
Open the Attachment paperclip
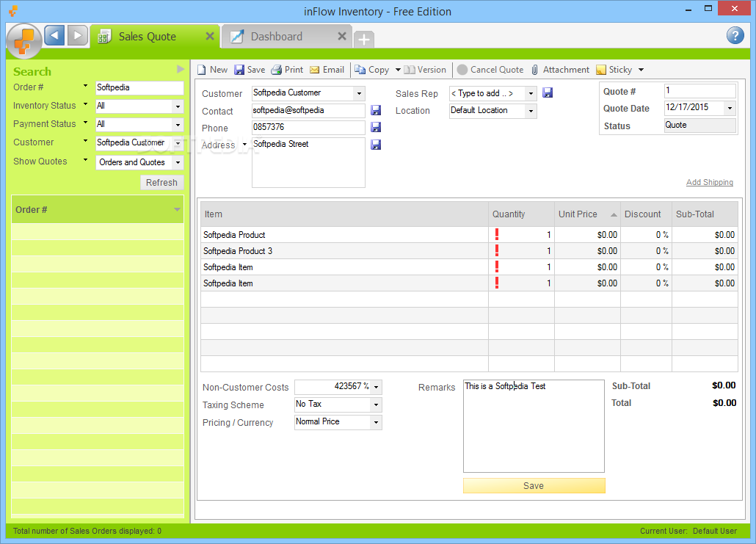coord(534,70)
